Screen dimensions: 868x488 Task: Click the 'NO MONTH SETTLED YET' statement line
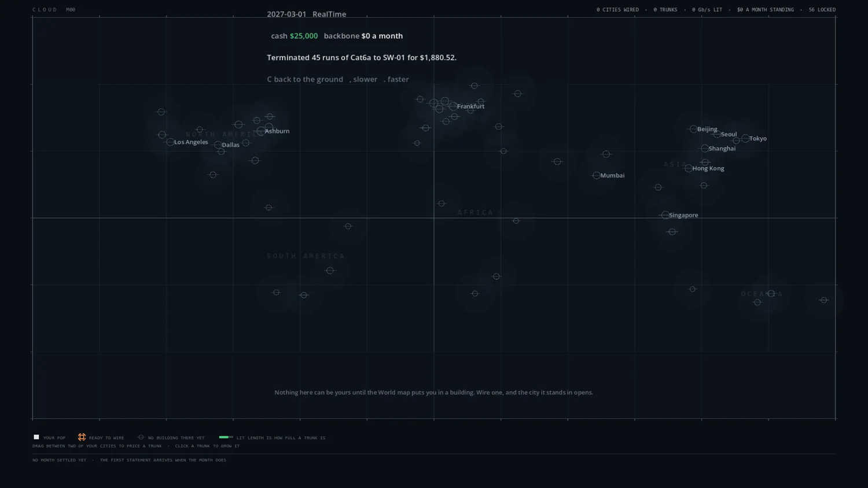[130, 460]
